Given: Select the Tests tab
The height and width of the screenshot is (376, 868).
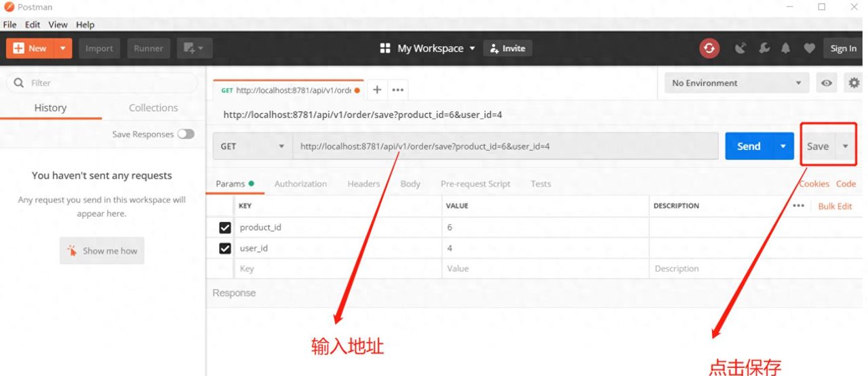Looking at the screenshot, I should click(x=540, y=184).
